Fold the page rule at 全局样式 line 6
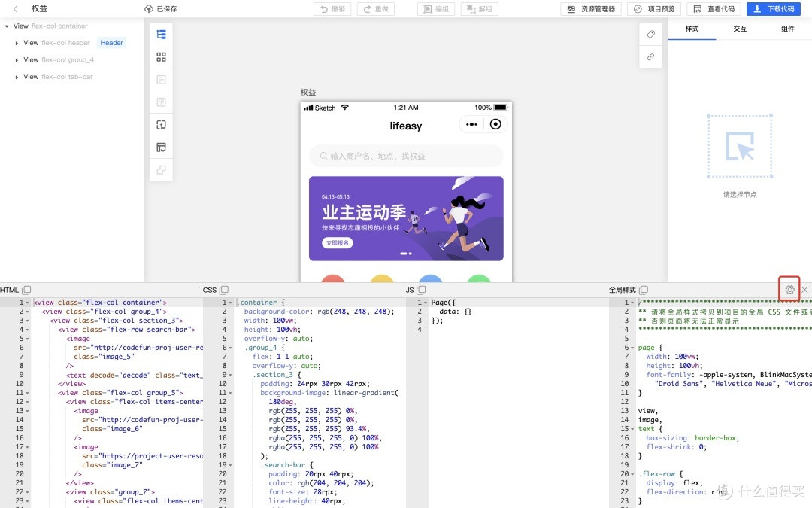Image resolution: width=812 pixels, height=508 pixels. tap(632, 347)
